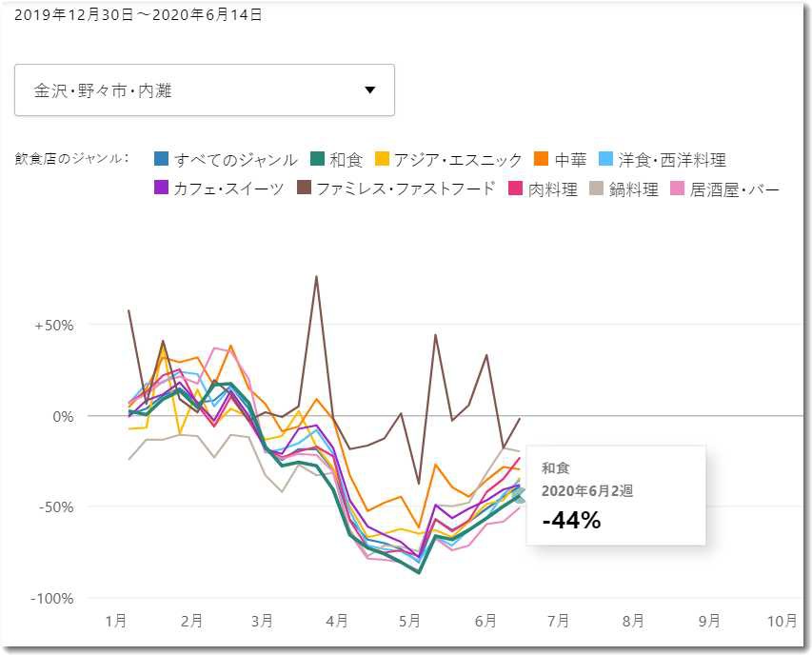The image size is (812, 655).
Task: Click the アジア・エスニック yellow legend swatch
Action: tap(382, 160)
